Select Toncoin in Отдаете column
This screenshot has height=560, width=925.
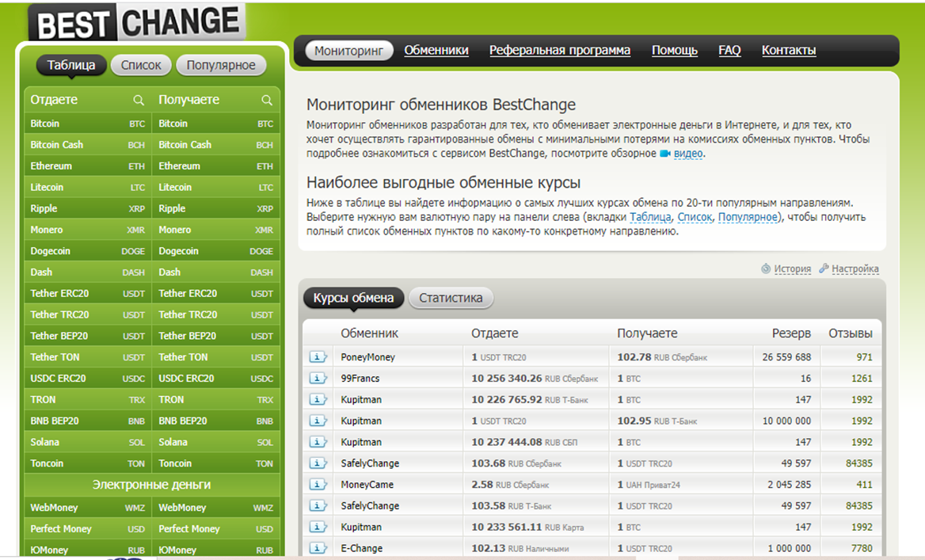88,464
